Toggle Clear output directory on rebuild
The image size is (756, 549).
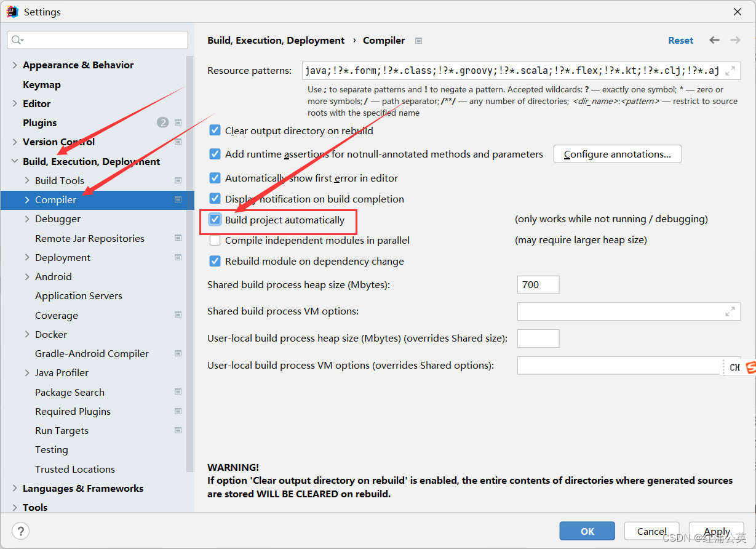pos(215,130)
